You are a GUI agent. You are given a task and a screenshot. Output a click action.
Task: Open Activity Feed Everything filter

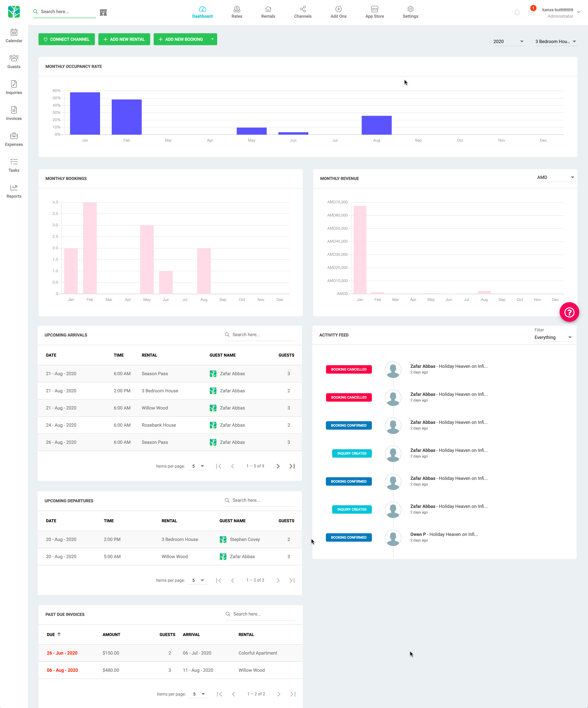(x=553, y=338)
